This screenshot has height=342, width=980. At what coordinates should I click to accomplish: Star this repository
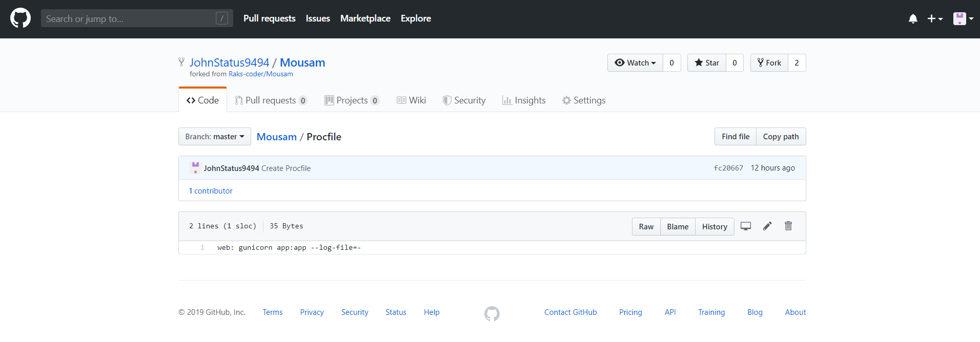pyautogui.click(x=707, y=62)
